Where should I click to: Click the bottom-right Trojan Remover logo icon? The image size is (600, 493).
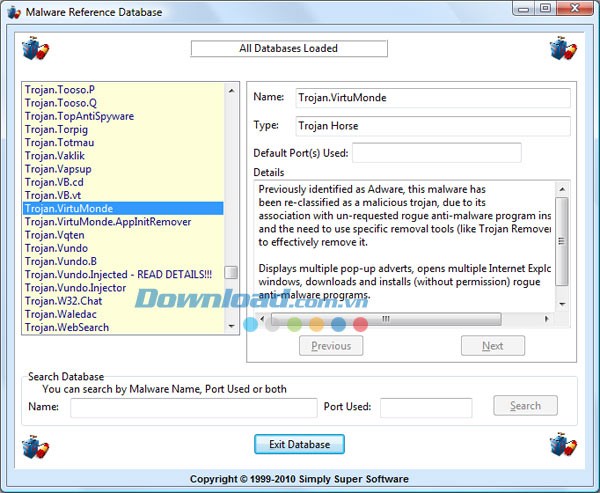pos(563,444)
